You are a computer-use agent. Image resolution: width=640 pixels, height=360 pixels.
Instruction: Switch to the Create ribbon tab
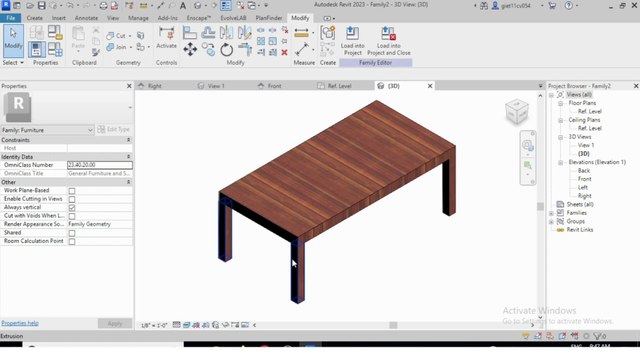pyautogui.click(x=34, y=18)
